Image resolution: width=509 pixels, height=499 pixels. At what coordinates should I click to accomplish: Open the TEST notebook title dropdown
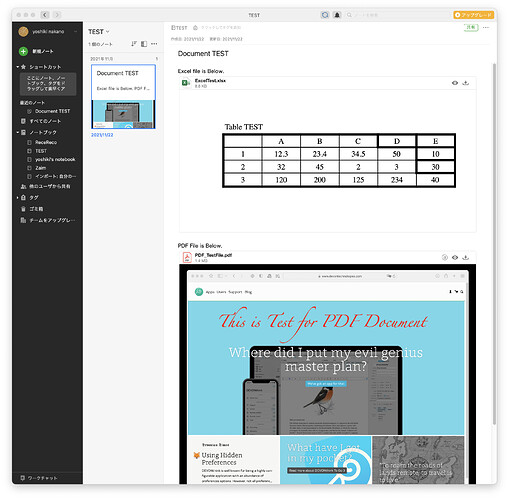point(98,32)
